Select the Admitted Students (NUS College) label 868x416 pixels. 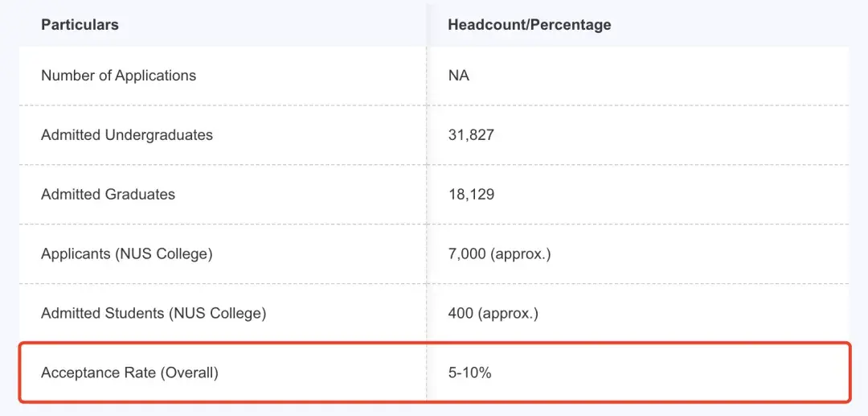pos(153,313)
